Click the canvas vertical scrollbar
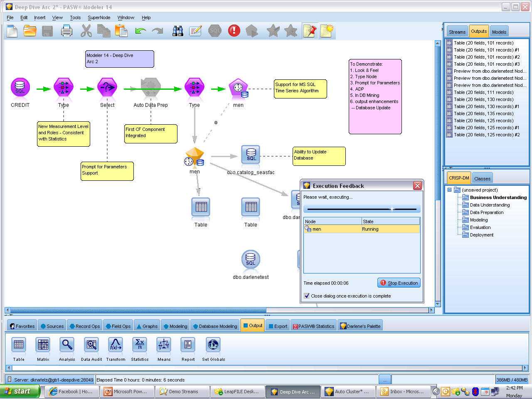The height and width of the screenshot is (399, 532). [437, 174]
